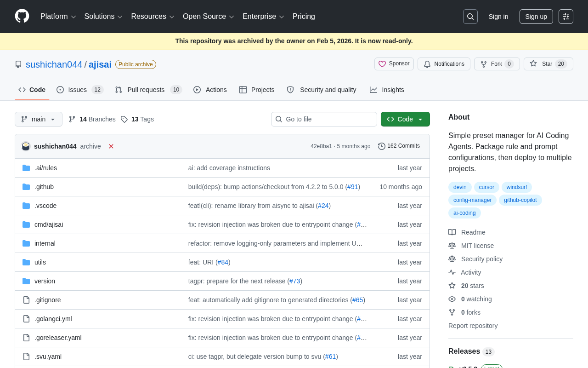Click the scale icon beside MIT license
Image resolution: width=588 pixels, height=368 pixels.
coord(452,246)
